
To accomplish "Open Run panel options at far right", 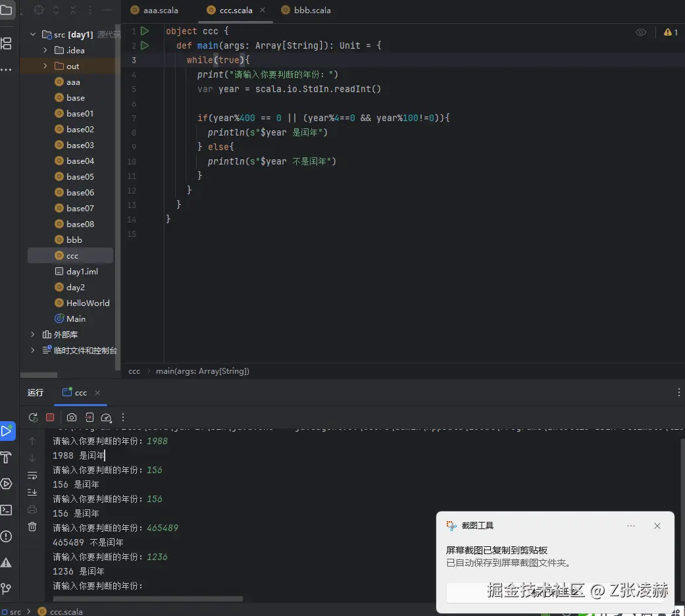I will (x=678, y=392).
